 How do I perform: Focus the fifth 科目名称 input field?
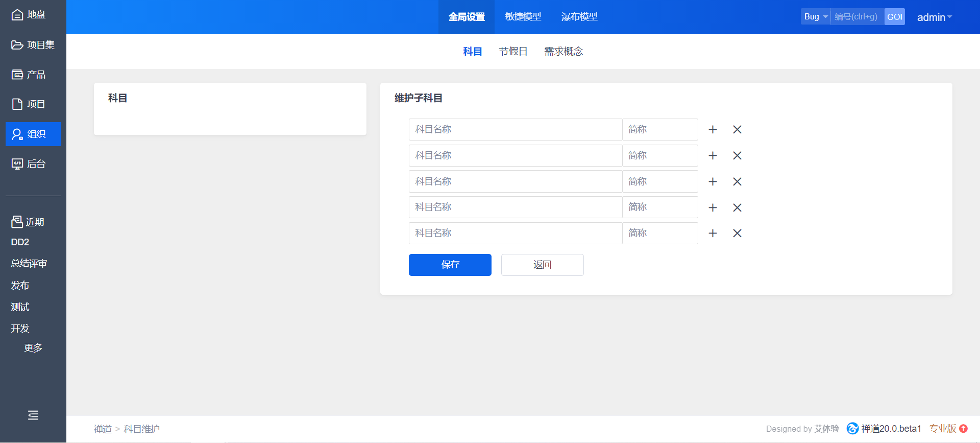(516, 233)
